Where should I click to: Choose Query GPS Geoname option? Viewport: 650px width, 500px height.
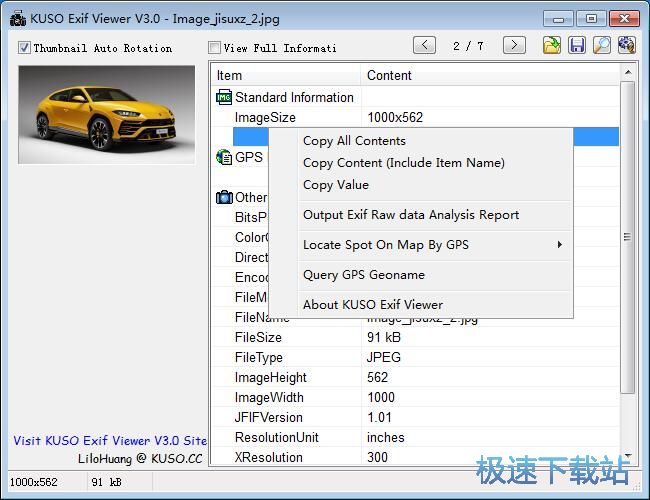(x=363, y=275)
